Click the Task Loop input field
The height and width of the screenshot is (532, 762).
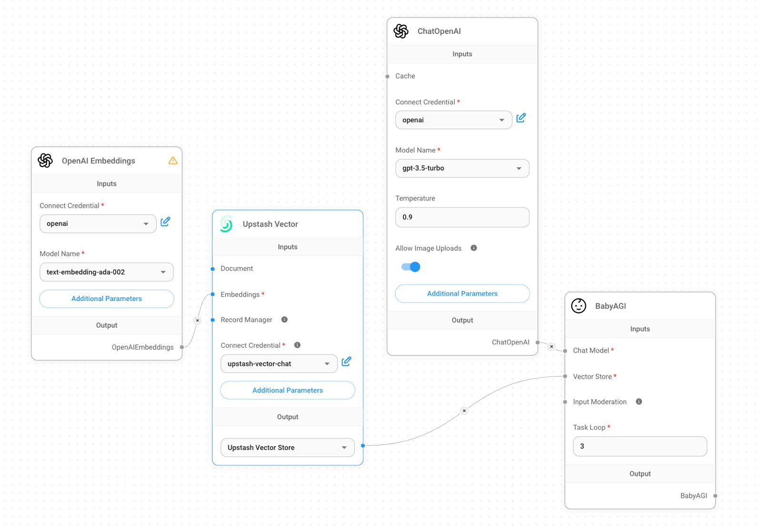640,447
